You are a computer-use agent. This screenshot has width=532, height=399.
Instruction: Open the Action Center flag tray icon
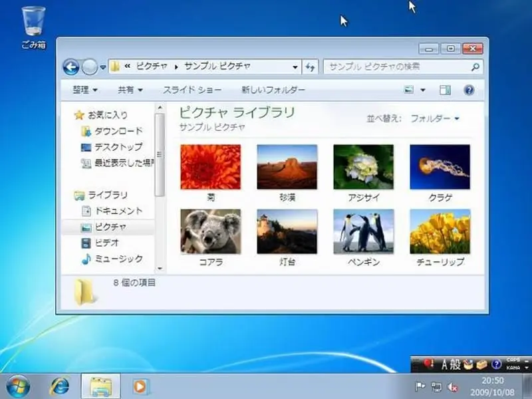pyautogui.click(x=420, y=386)
